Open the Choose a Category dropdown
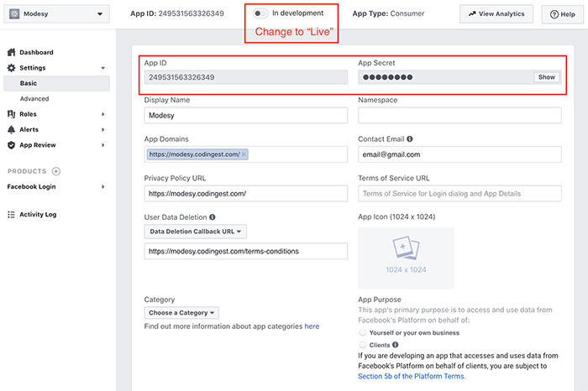 (181, 313)
